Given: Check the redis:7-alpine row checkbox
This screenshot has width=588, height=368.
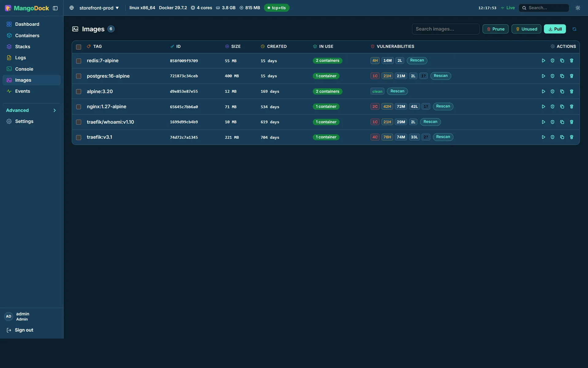Looking at the screenshot, I should pos(79,61).
